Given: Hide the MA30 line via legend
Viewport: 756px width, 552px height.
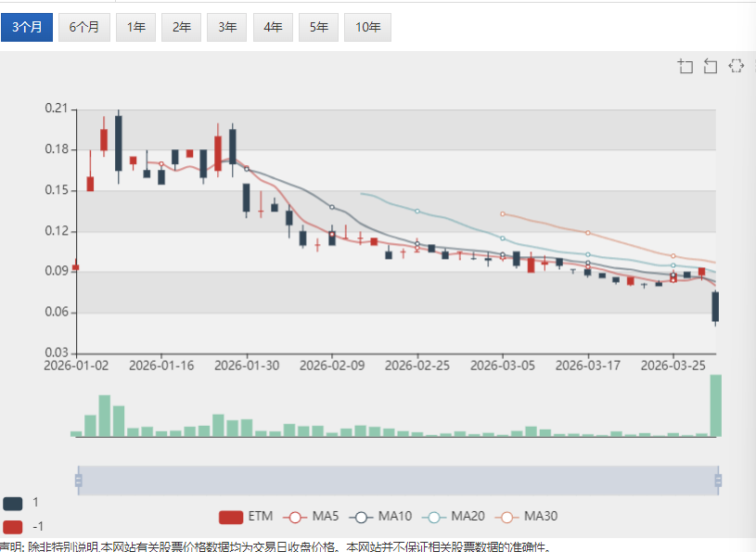Looking at the screenshot, I should click(x=526, y=517).
